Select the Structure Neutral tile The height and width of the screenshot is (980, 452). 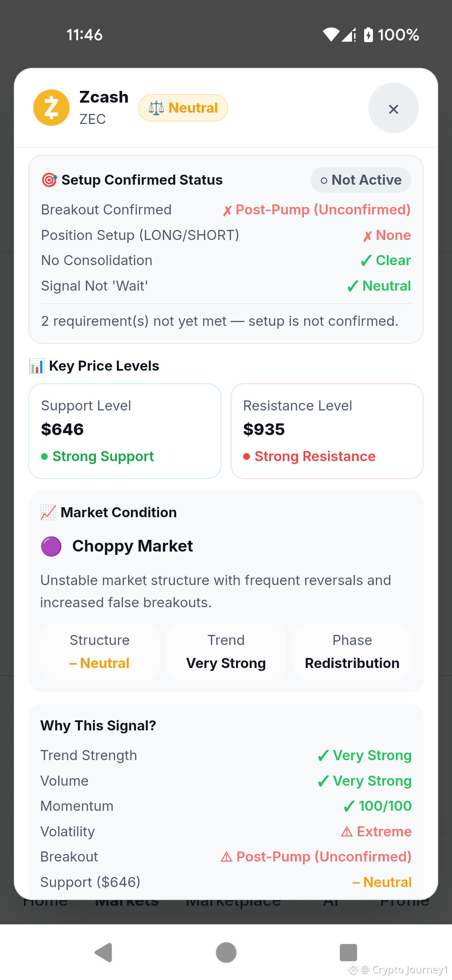100,652
